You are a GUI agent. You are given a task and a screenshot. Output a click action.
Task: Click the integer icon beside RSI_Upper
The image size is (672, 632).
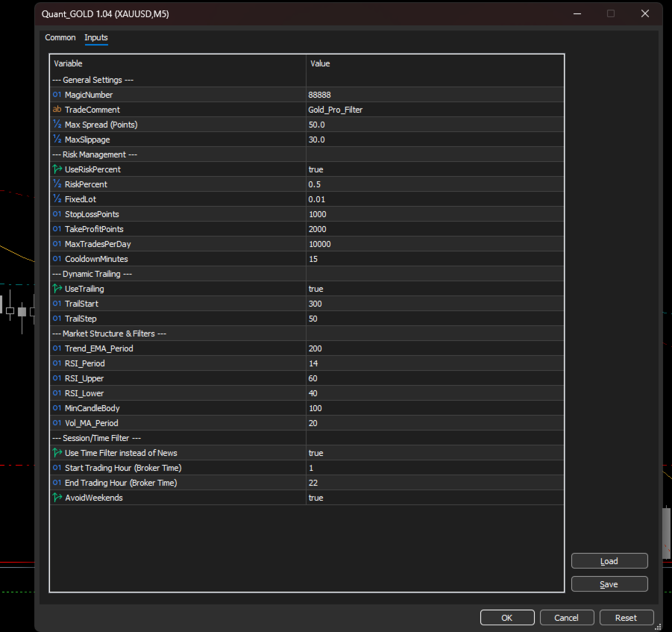[57, 378]
